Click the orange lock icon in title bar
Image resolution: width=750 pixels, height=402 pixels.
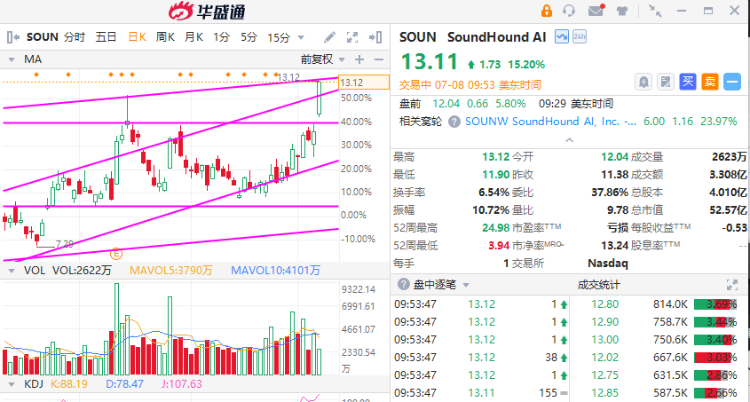pos(546,11)
